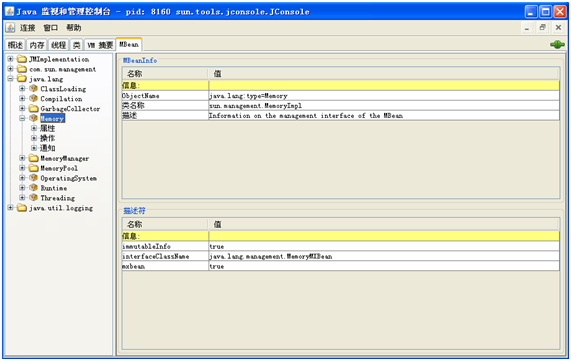Expand the Compilation node
Viewport: 571px width, 361px height.
[x=22, y=98]
